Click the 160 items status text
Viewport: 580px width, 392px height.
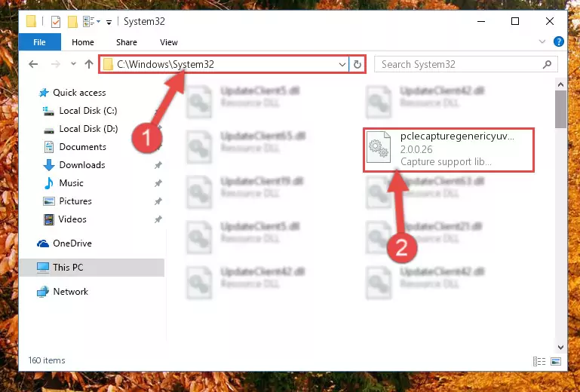47,360
